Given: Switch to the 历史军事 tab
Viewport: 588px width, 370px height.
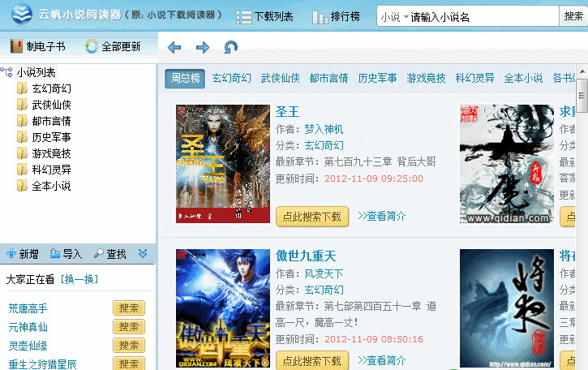Looking at the screenshot, I should click(x=377, y=78).
